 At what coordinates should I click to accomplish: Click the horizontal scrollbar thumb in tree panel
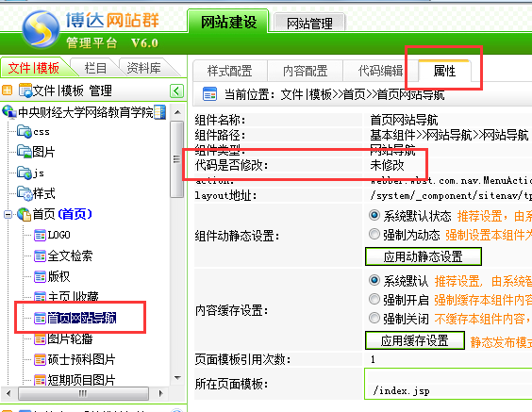(x=83, y=394)
